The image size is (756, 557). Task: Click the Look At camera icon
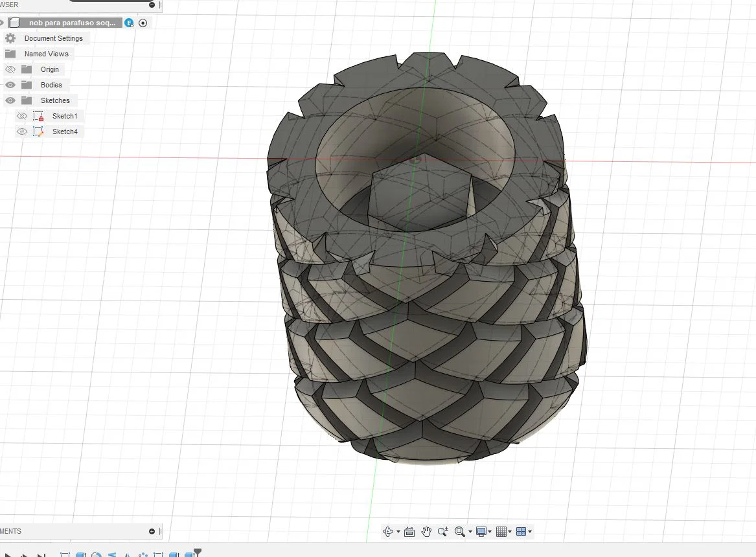(409, 532)
